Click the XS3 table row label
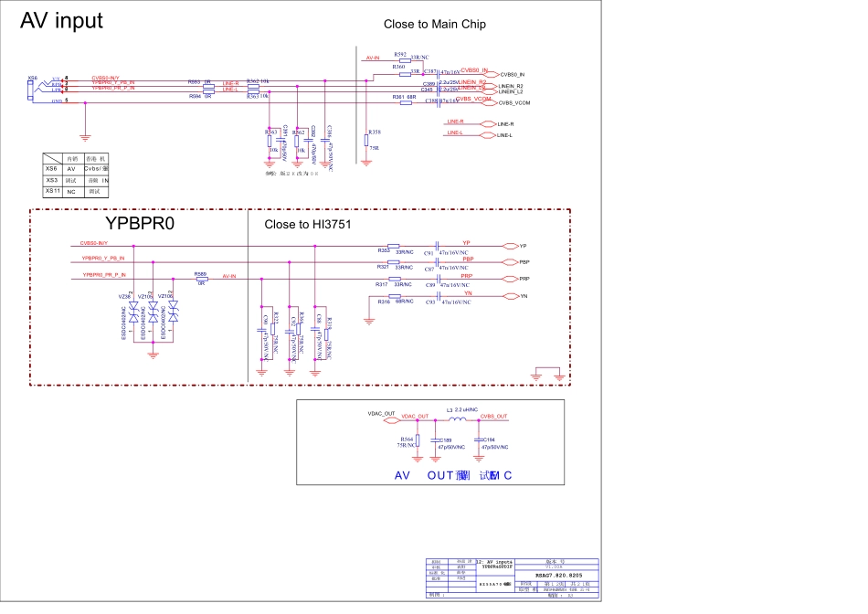Image resolution: width=868 pixels, height=614 pixels. click(x=51, y=180)
